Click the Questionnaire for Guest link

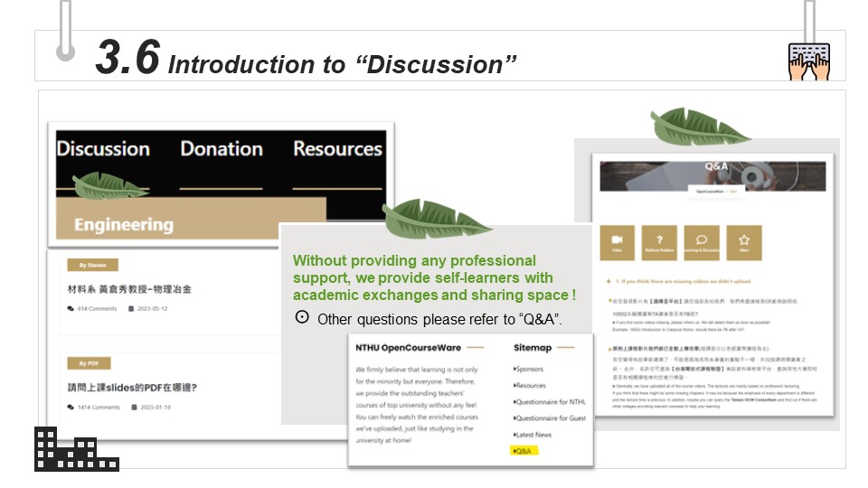tap(550, 418)
